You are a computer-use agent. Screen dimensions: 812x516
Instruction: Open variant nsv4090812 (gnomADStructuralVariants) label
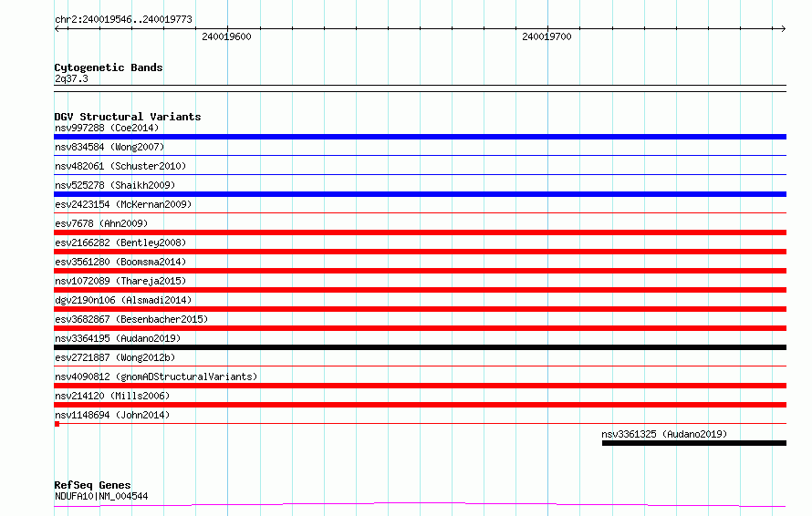click(x=156, y=377)
